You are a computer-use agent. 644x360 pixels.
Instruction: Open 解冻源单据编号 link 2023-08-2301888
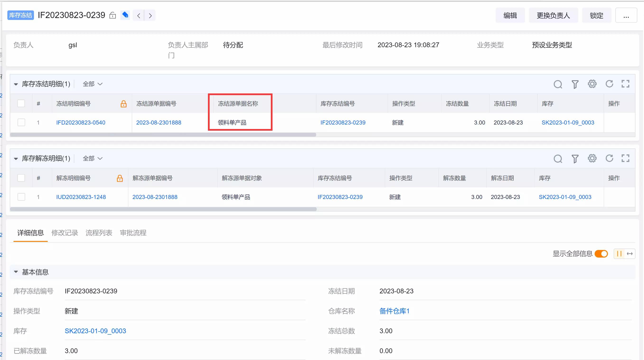(155, 197)
